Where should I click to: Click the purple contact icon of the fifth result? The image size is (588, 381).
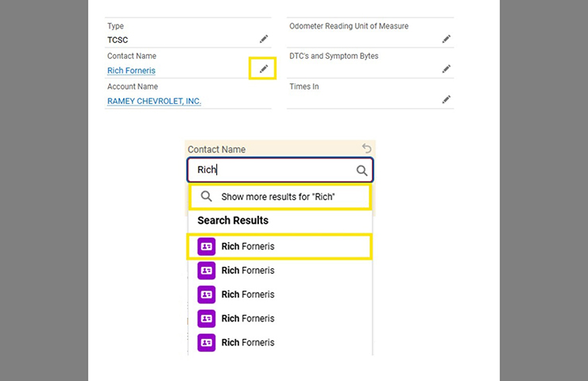(x=207, y=342)
